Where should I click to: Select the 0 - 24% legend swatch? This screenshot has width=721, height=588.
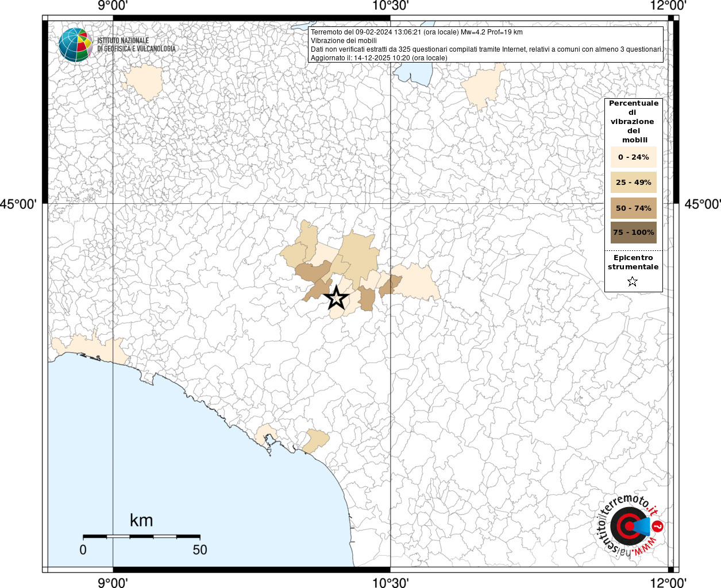pyautogui.click(x=633, y=157)
